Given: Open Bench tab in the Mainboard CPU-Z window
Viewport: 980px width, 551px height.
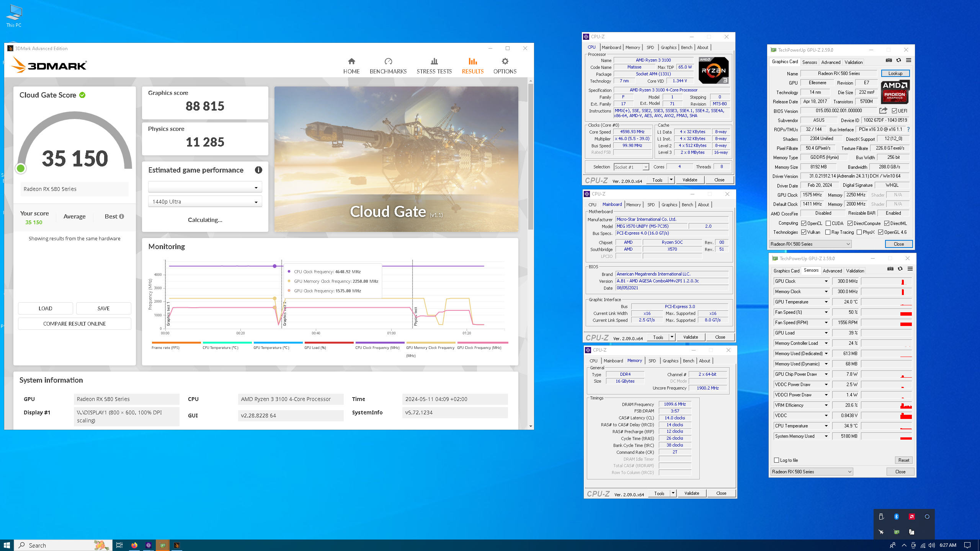Looking at the screenshot, I should [x=687, y=205].
